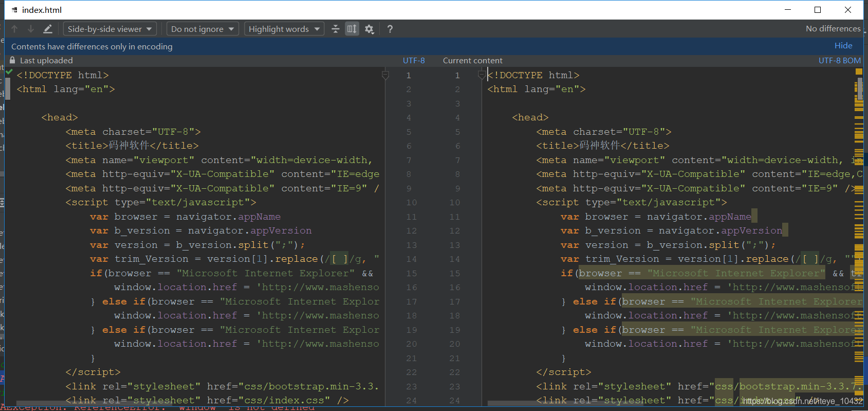Click UTF-8 BOM encoding label
This screenshot has height=411, width=868.
coord(840,60)
